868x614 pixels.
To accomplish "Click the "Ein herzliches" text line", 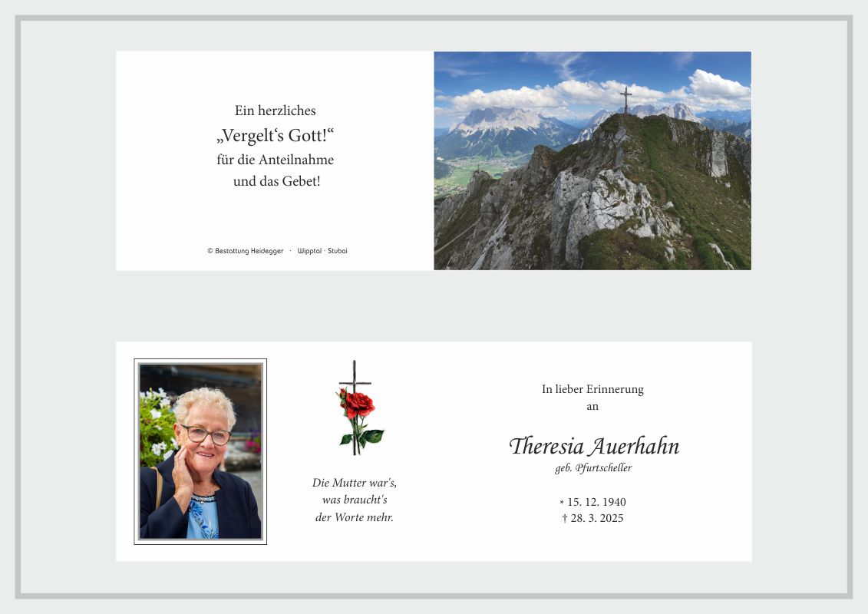I will point(275,111).
